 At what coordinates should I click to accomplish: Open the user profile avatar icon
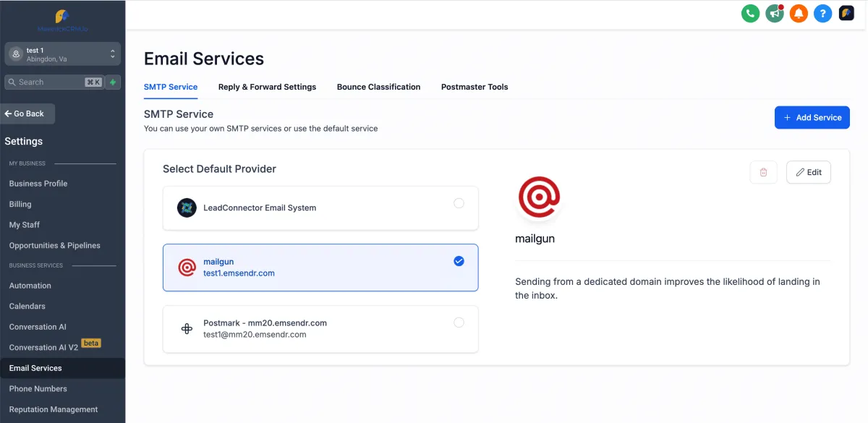pos(846,13)
